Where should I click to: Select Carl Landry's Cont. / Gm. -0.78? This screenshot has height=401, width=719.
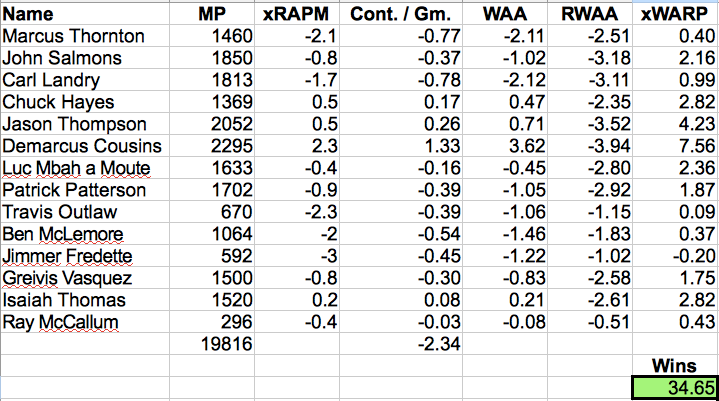(401, 80)
